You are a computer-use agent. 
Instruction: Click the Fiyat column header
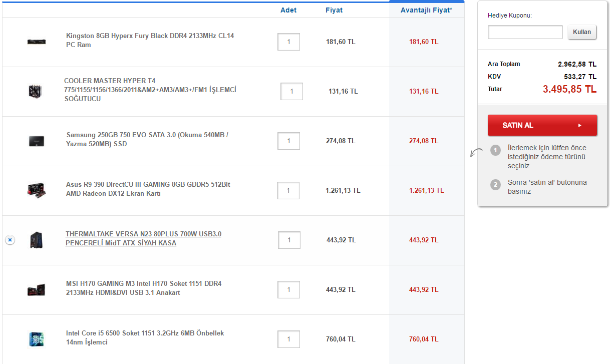click(x=334, y=10)
